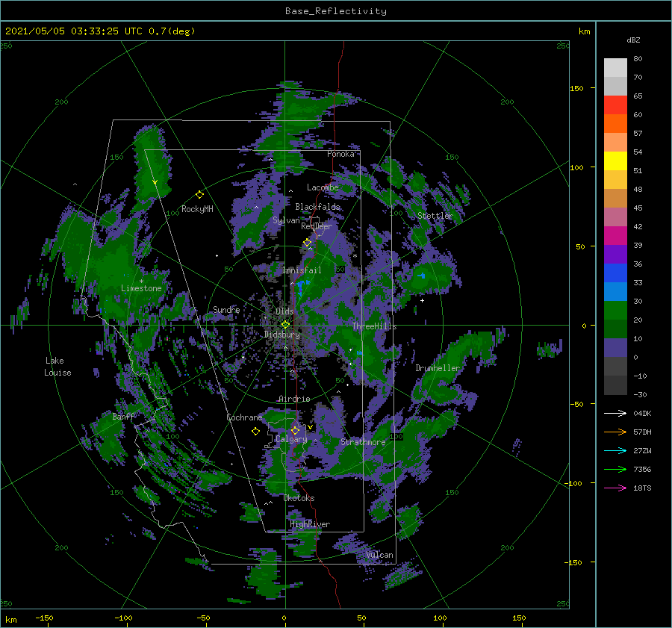Click the Base_Reflectivity title
The height and width of the screenshot is (628, 672).
coord(336,11)
